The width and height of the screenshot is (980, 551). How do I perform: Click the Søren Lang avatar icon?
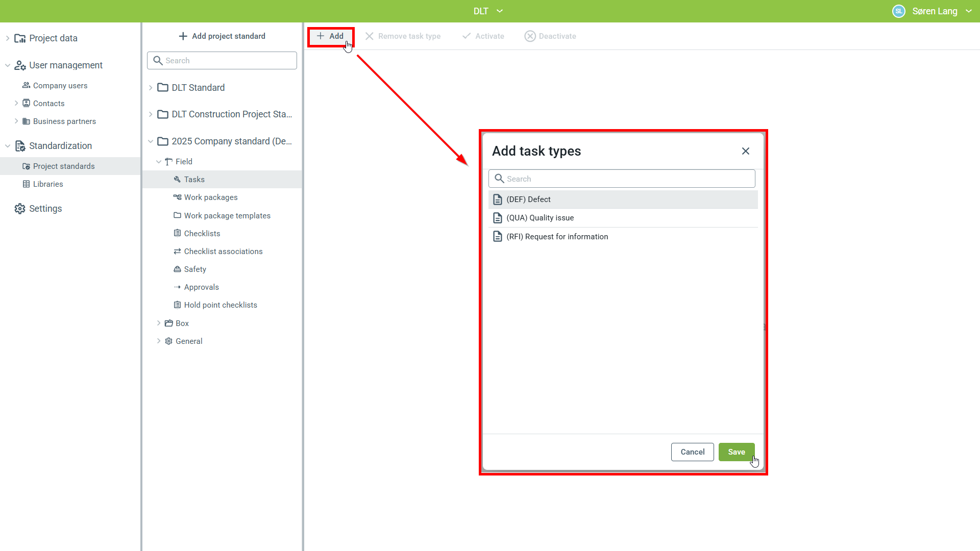coord(898,11)
